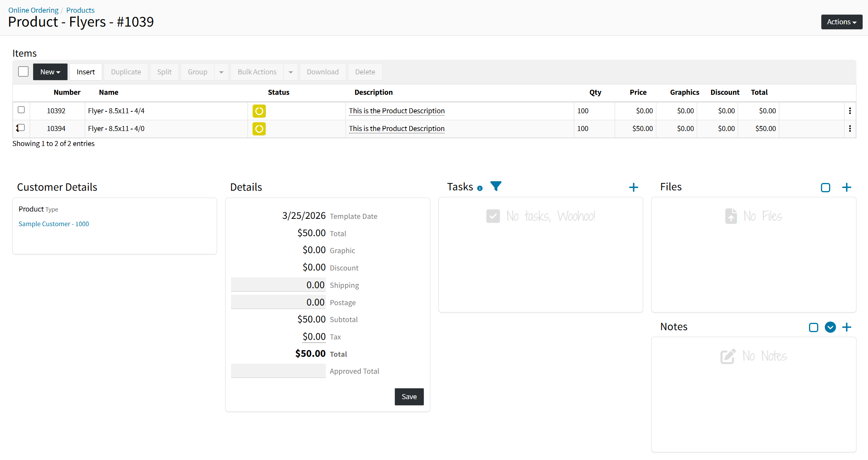
Task: Select the checkbox for item 10392
Action: click(x=21, y=110)
